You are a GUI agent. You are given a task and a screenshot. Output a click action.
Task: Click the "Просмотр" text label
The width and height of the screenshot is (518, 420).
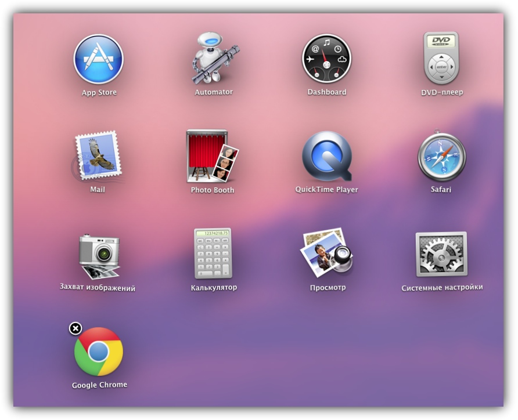(328, 287)
